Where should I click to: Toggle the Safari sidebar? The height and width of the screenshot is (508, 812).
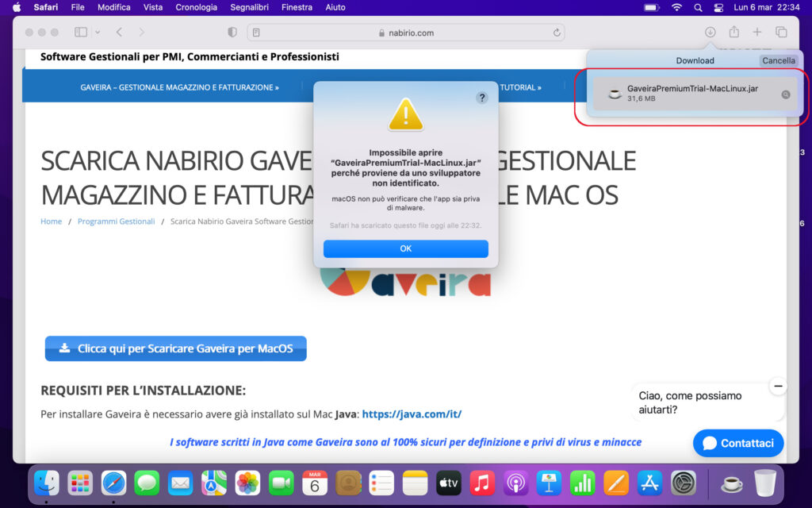tap(81, 32)
